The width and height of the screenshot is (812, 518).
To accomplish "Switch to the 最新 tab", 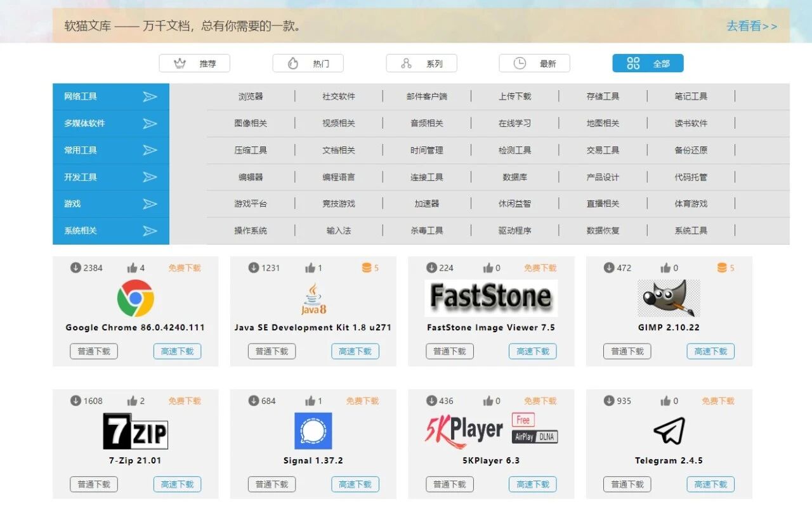I will click(x=535, y=63).
